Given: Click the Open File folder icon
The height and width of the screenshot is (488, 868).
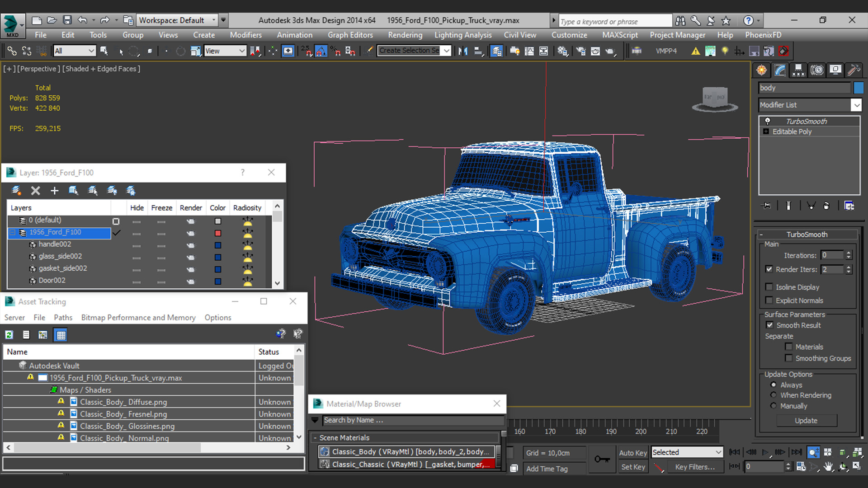Looking at the screenshot, I should 52,20.
